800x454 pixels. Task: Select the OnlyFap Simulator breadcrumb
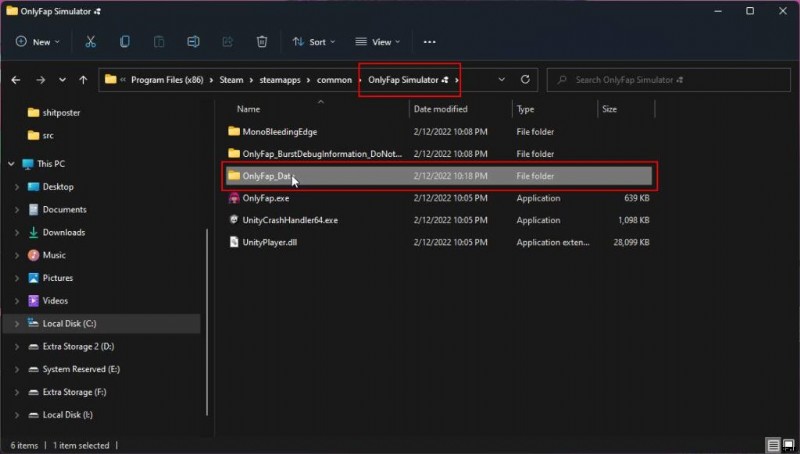pyautogui.click(x=408, y=80)
